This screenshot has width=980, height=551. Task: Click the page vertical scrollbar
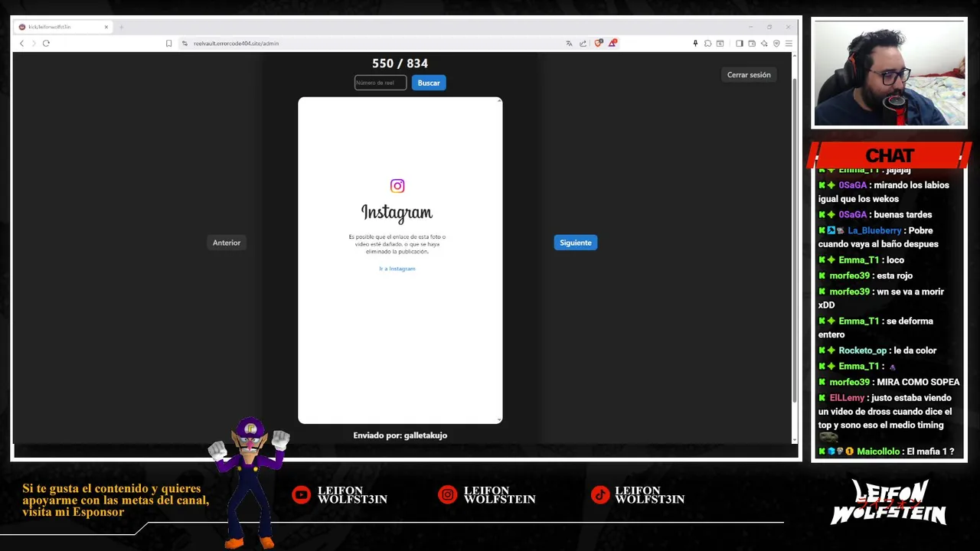click(794, 240)
